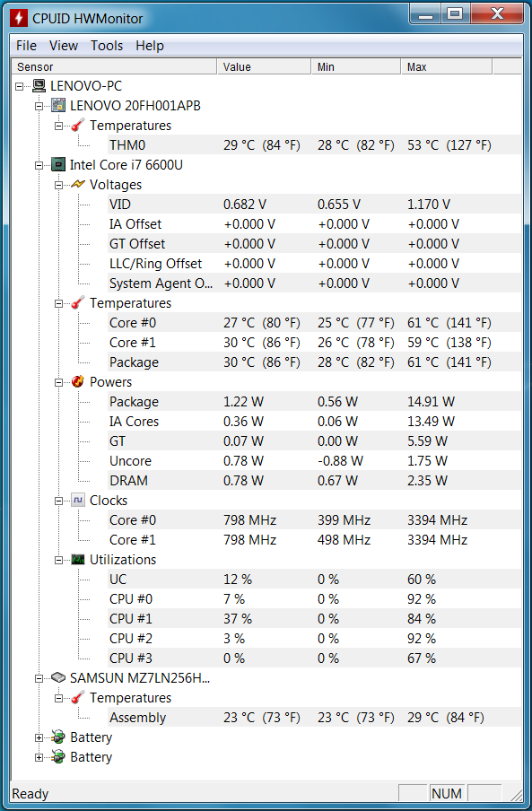Collapse the Voltages section
Screen dimensions: 532x811
(x=58, y=185)
